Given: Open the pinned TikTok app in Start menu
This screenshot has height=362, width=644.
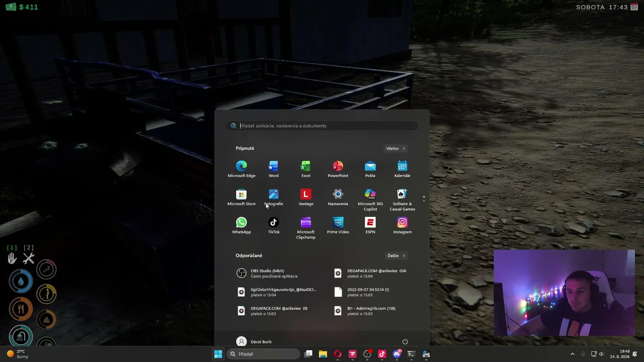Looking at the screenshot, I should pos(274,225).
